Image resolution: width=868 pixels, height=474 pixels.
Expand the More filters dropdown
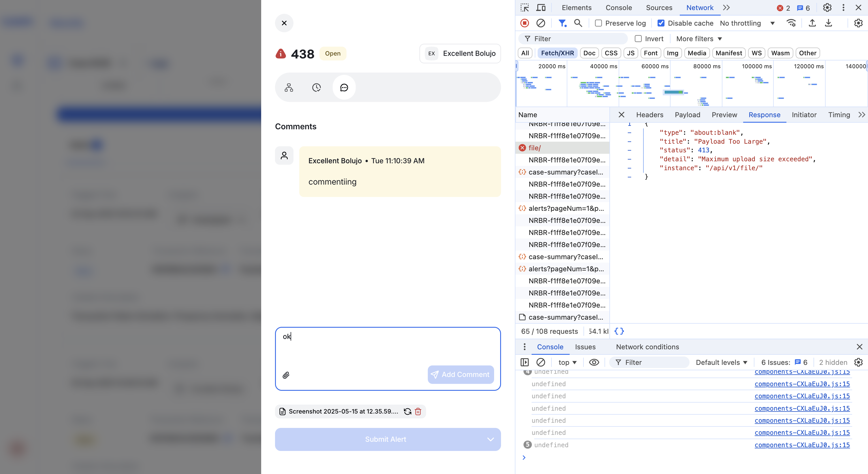click(x=699, y=39)
